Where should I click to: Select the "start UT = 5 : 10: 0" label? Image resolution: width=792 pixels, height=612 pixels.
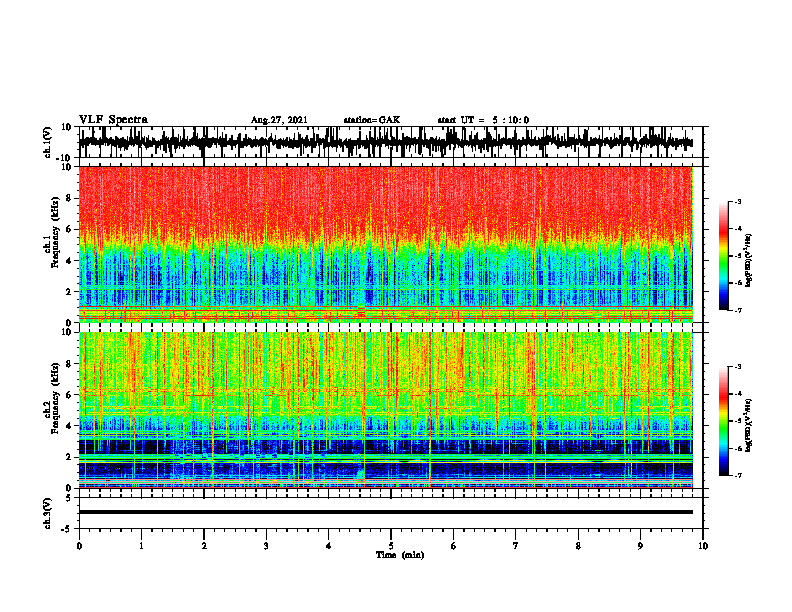[483, 120]
